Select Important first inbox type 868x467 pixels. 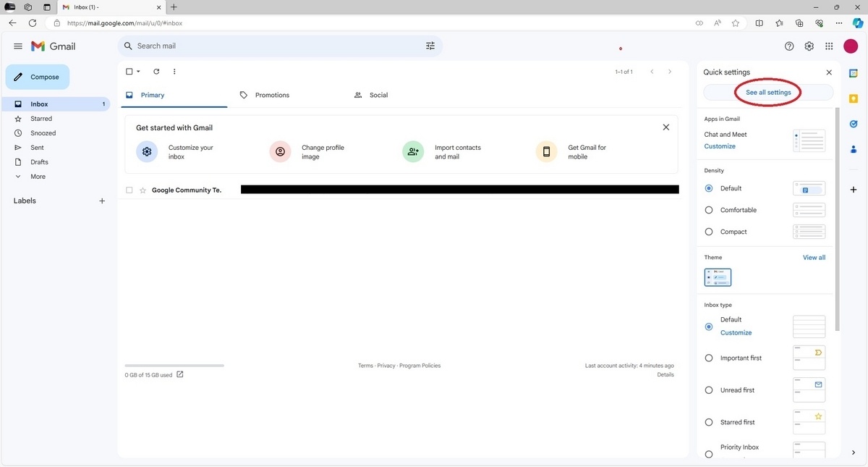[x=709, y=358]
